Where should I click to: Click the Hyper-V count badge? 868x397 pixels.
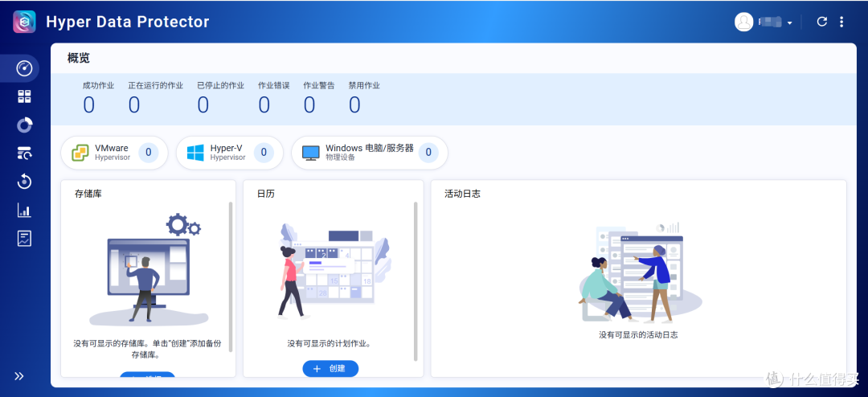click(264, 152)
